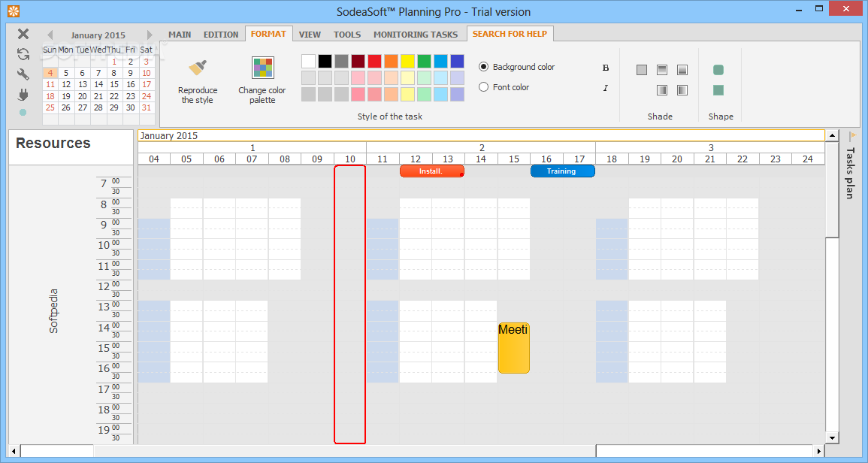Image resolution: width=868 pixels, height=463 pixels.
Task: Open the TOOLS tab
Action: pos(347,35)
